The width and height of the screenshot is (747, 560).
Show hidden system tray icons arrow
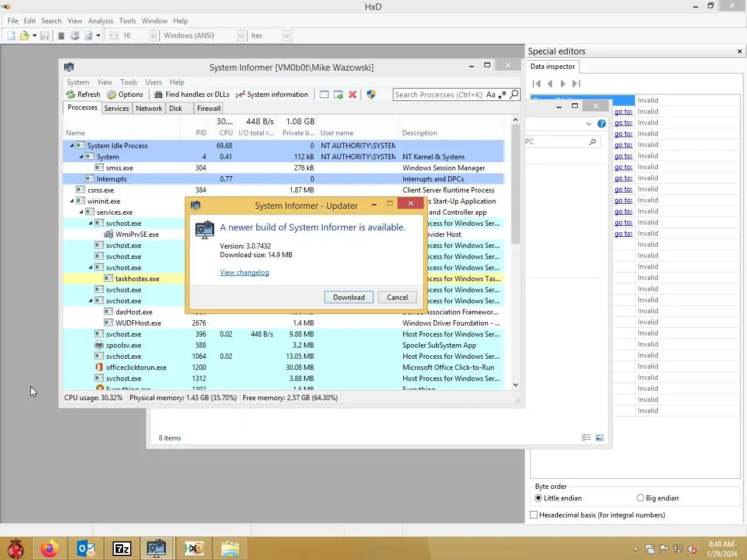point(636,549)
